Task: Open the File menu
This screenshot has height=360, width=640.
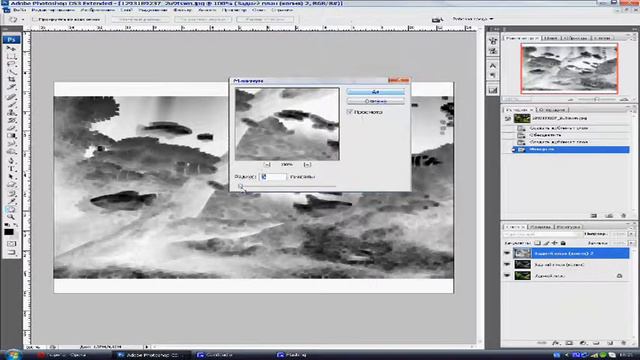Action: [20, 10]
